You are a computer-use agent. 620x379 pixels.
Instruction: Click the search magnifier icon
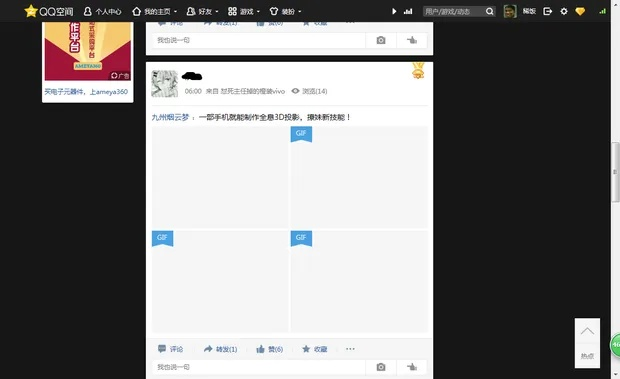(x=490, y=11)
